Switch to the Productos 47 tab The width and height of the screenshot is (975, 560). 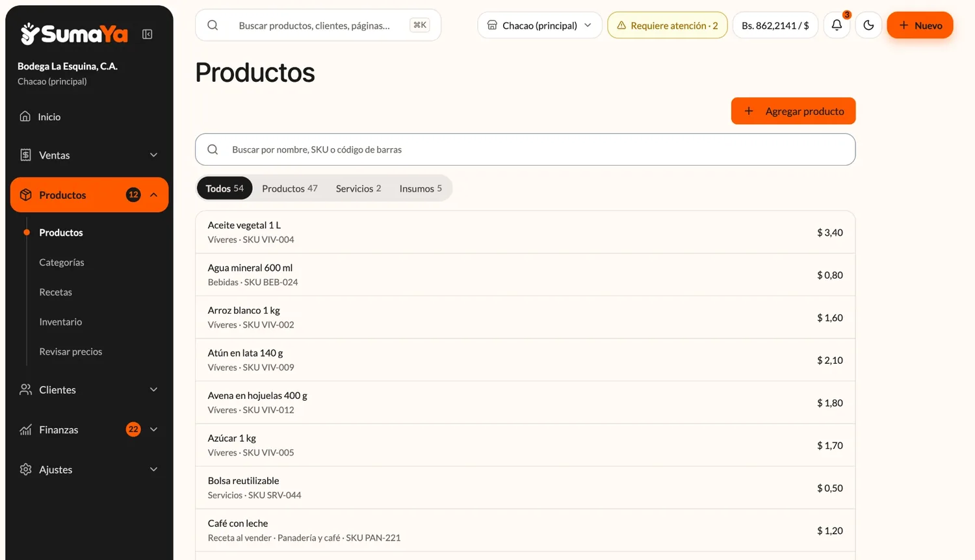290,188
